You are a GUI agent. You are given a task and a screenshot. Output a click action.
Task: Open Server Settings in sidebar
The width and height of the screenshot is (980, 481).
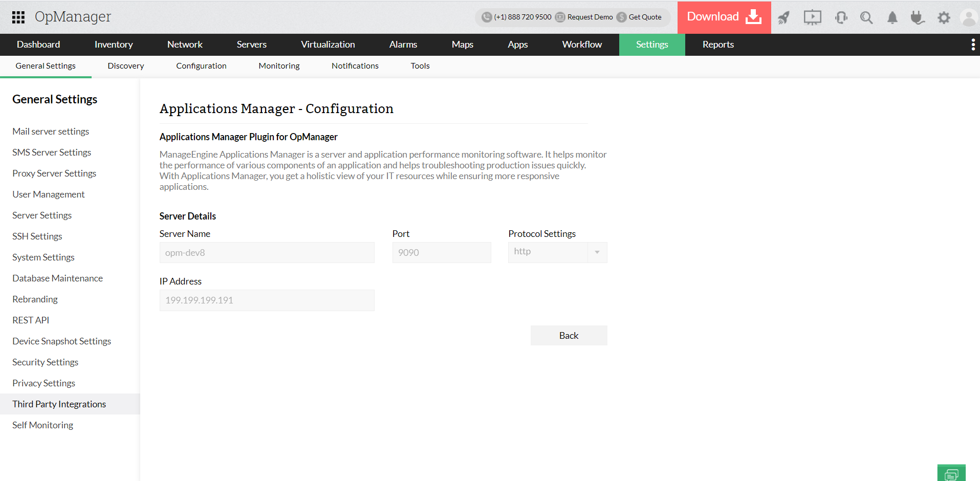42,215
